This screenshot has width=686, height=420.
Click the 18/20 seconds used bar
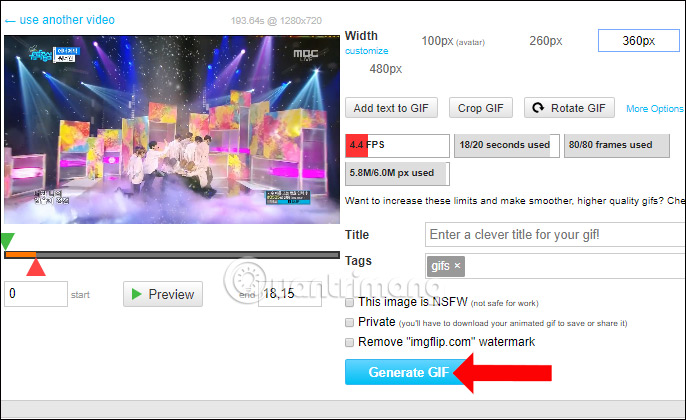(507, 145)
